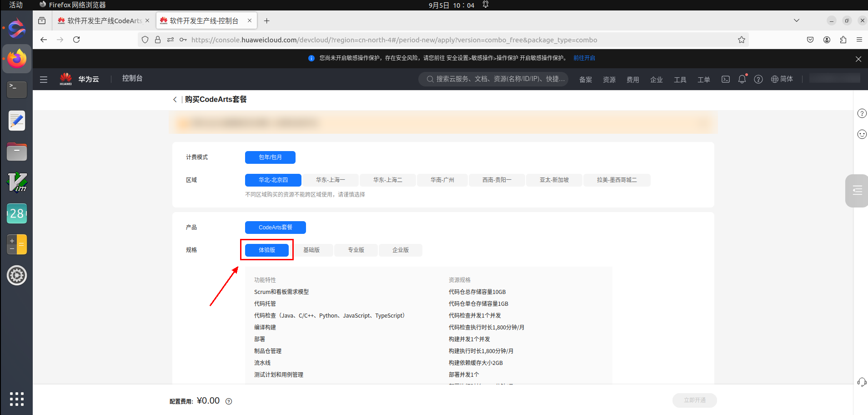
Task: Bookmark this page with the star icon
Action: click(742, 40)
